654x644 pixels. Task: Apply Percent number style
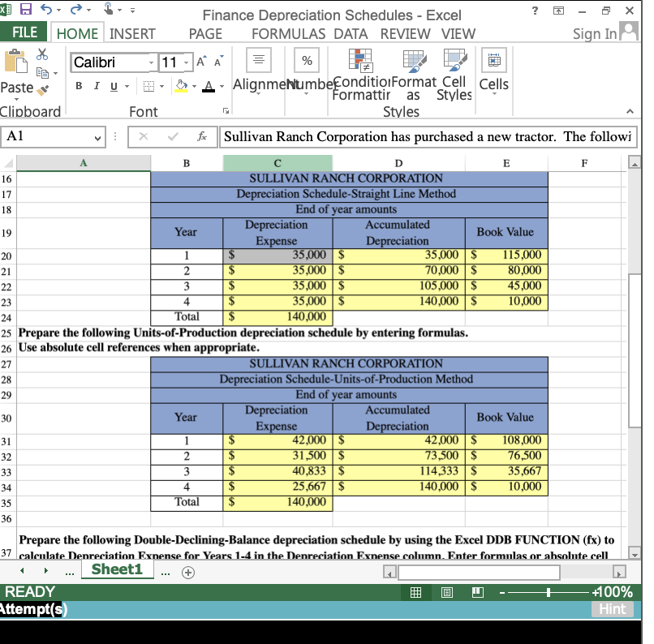pyautogui.click(x=306, y=59)
